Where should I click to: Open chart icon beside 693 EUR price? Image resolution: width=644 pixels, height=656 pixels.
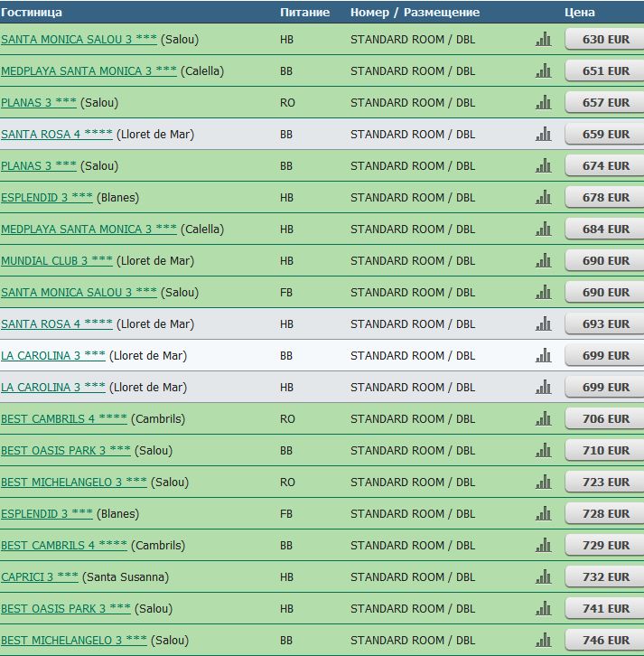tap(543, 323)
